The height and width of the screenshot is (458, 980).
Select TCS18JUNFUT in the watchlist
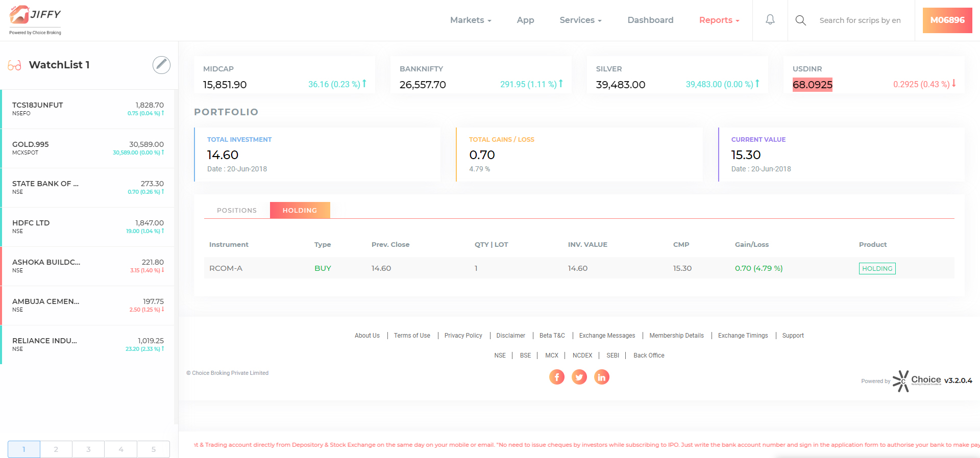pos(87,109)
